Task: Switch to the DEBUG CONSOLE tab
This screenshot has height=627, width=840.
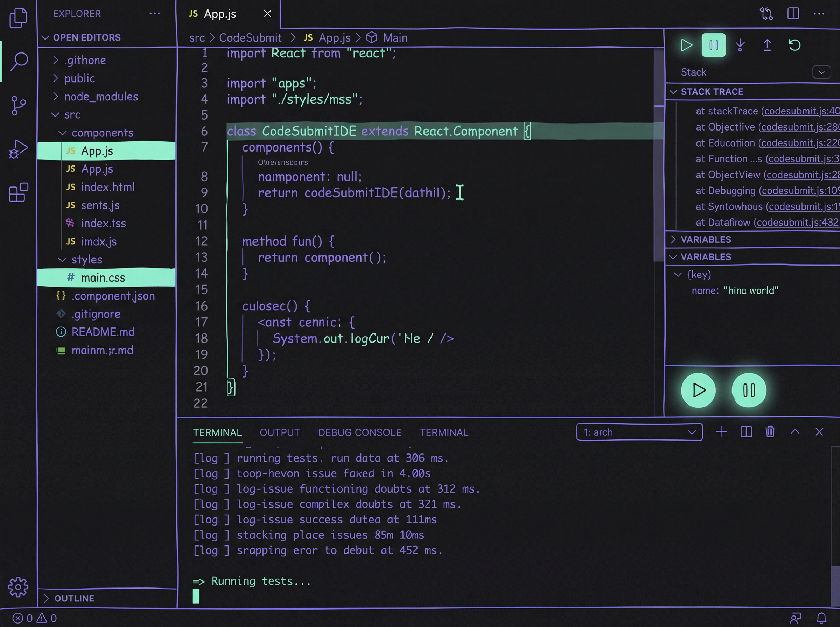Action: [x=359, y=432]
